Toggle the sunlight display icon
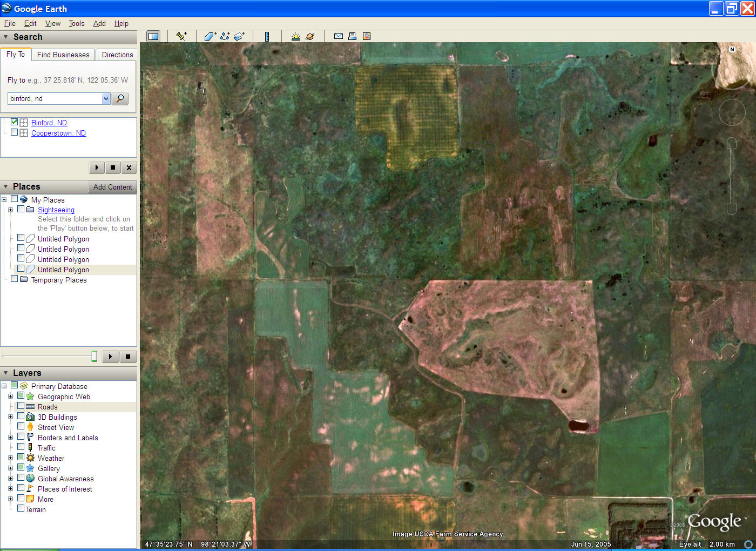 click(295, 36)
